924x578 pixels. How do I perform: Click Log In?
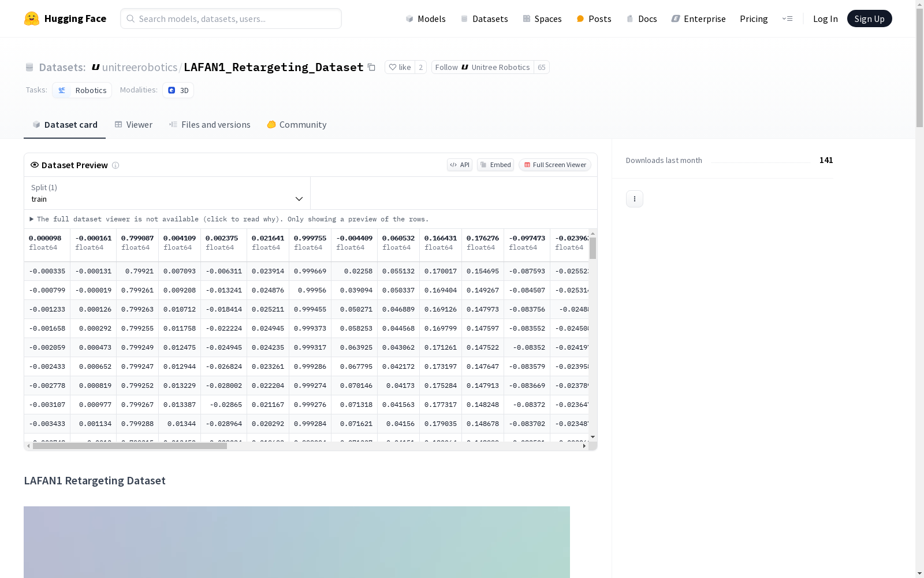[825, 18]
